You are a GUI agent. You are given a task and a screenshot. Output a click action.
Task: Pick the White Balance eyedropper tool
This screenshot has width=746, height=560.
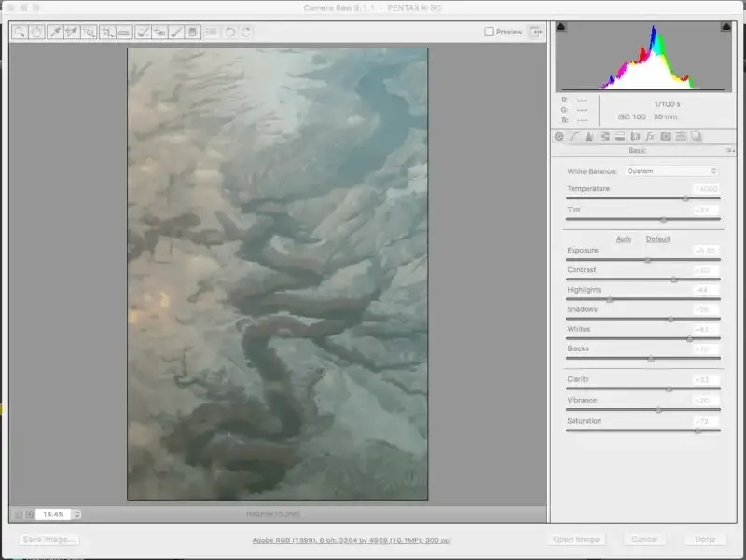[x=55, y=32]
